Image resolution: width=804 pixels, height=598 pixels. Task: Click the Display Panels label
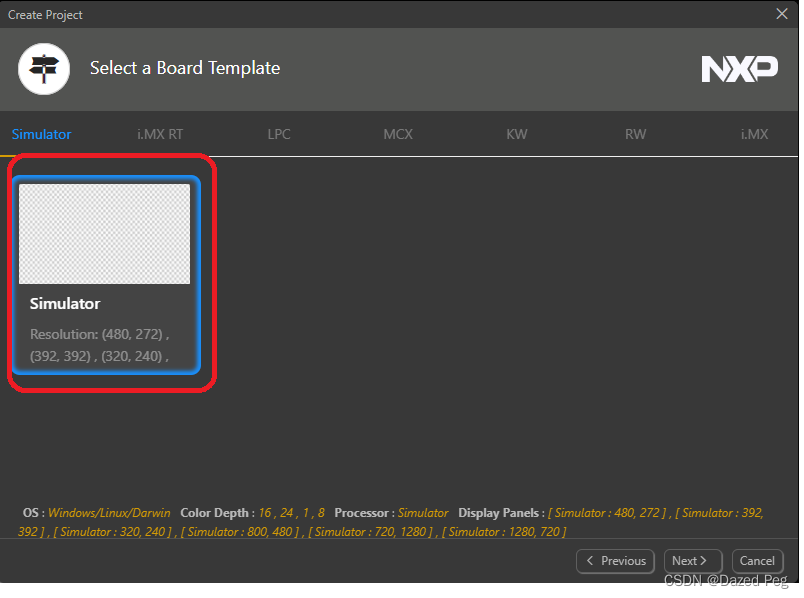[x=501, y=513]
